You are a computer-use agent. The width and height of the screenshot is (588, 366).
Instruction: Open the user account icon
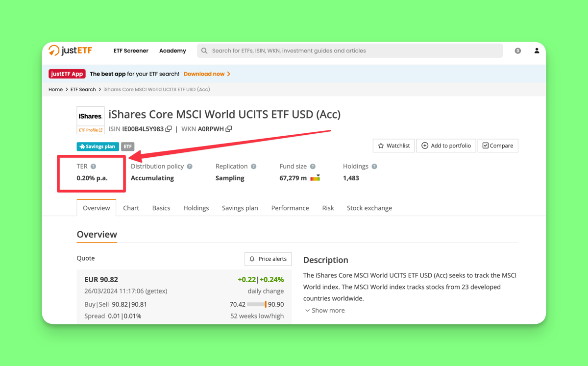point(537,50)
